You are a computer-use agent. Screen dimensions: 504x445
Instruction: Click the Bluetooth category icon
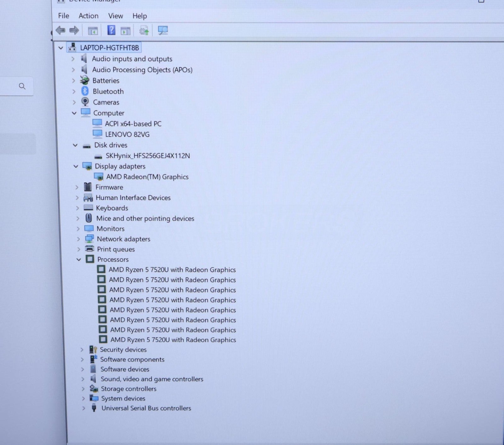tap(85, 91)
